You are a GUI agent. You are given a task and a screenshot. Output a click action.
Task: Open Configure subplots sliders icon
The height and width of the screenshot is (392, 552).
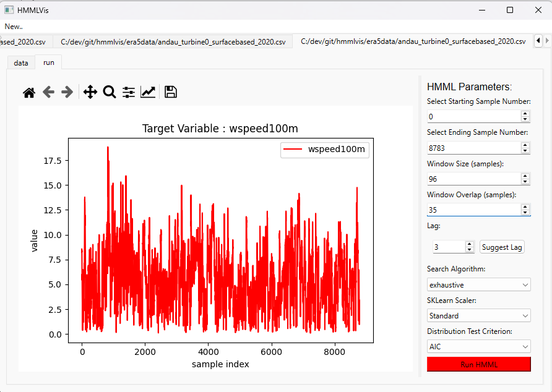[129, 92]
